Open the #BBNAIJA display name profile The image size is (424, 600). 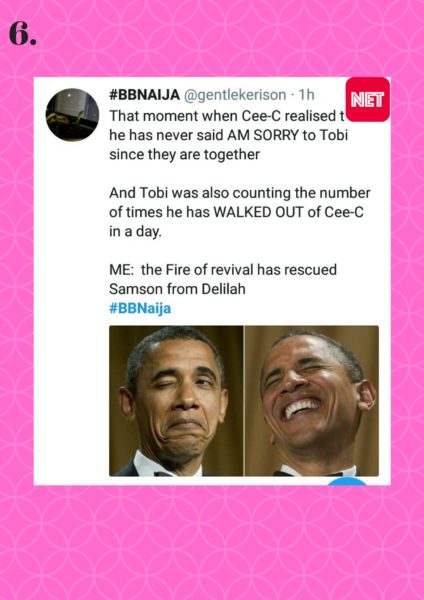(x=144, y=95)
